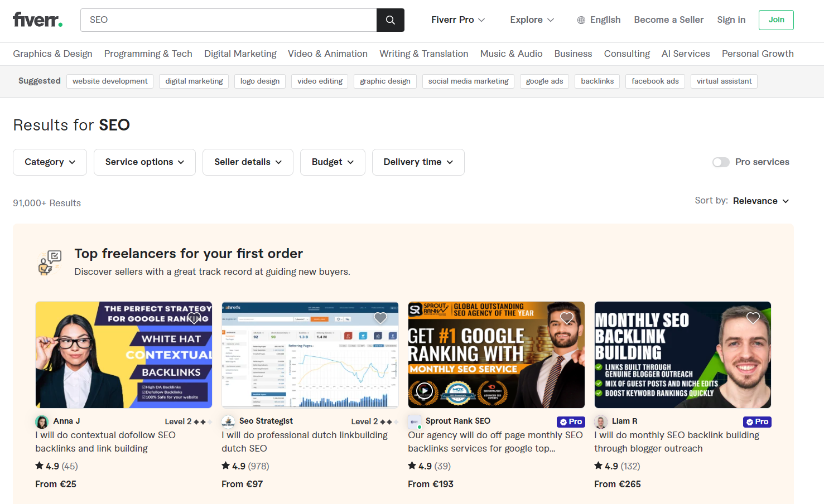The height and width of the screenshot is (504, 824).
Task: Toggle the Pro services switch
Action: 721,162
